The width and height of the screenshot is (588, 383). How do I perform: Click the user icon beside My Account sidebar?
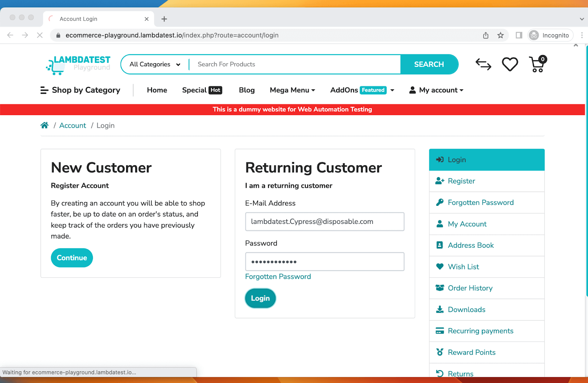click(440, 224)
